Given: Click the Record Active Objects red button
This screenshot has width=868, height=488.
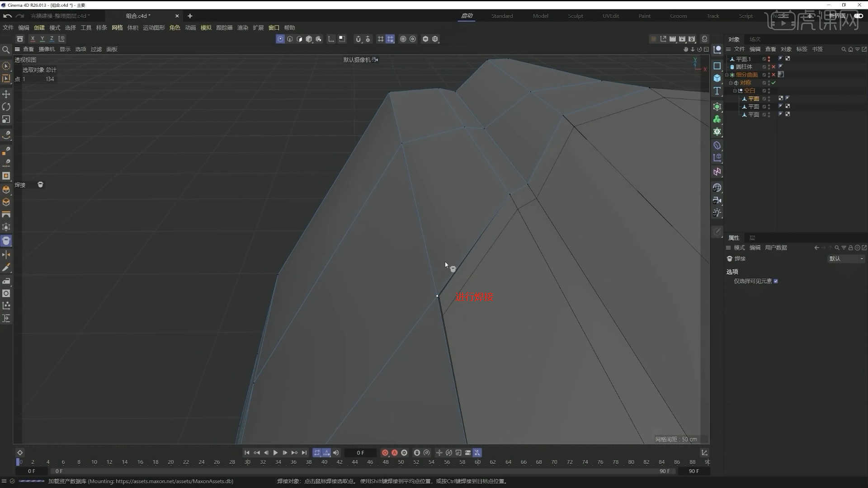Looking at the screenshot, I should pyautogui.click(x=385, y=453).
